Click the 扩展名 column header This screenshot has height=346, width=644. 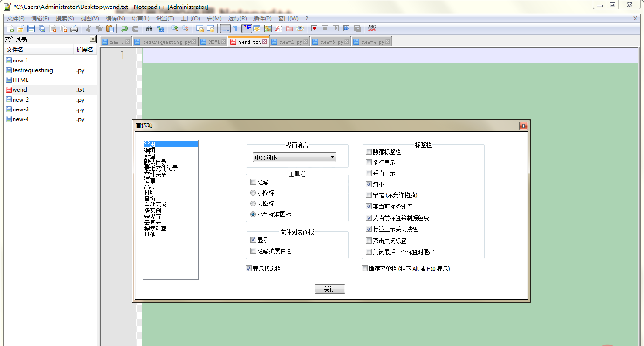click(85, 49)
